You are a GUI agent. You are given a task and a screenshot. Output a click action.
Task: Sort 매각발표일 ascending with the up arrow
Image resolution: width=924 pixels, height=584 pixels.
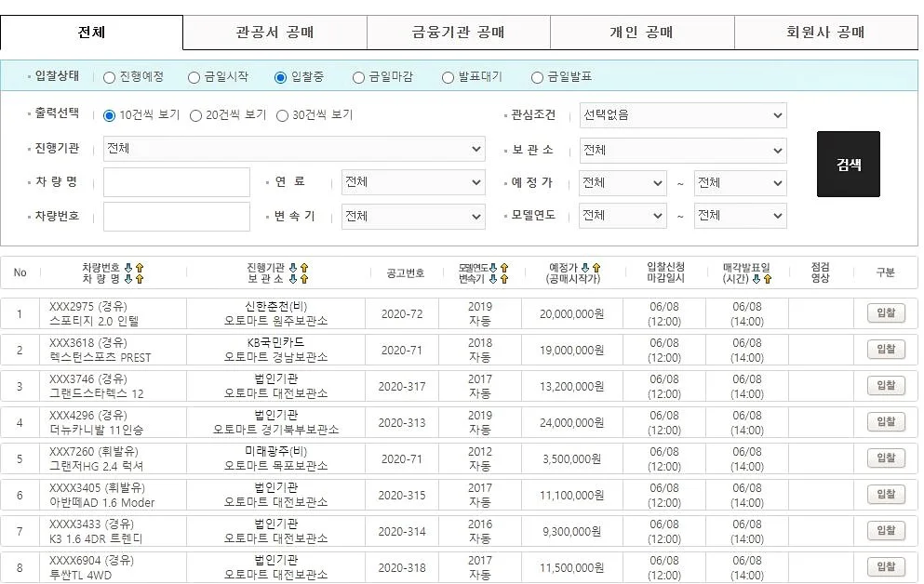768,279
